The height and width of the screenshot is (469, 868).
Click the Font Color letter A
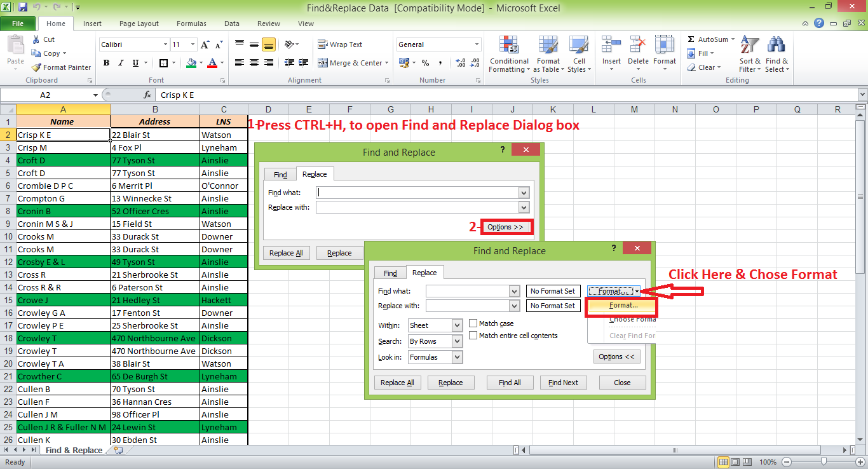(x=212, y=63)
